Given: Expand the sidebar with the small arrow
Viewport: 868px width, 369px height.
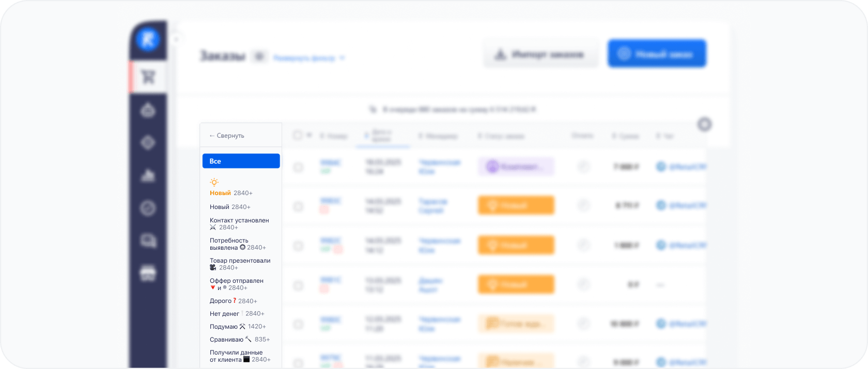Looking at the screenshot, I should 176,39.
